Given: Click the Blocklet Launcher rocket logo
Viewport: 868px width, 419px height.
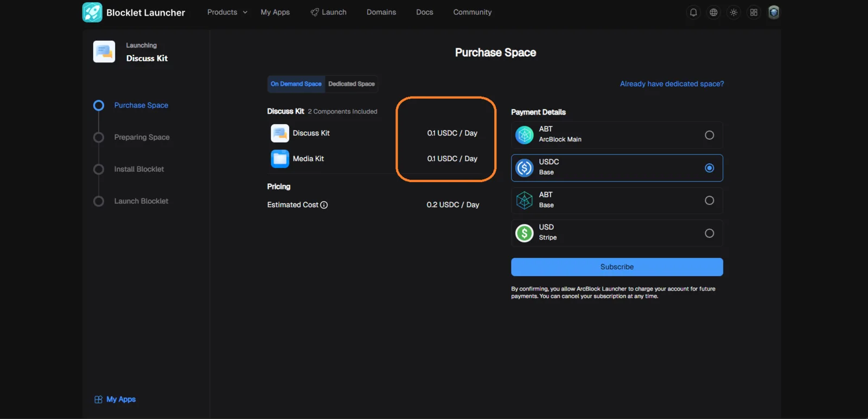Looking at the screenshot, I should tap(92, 12).
